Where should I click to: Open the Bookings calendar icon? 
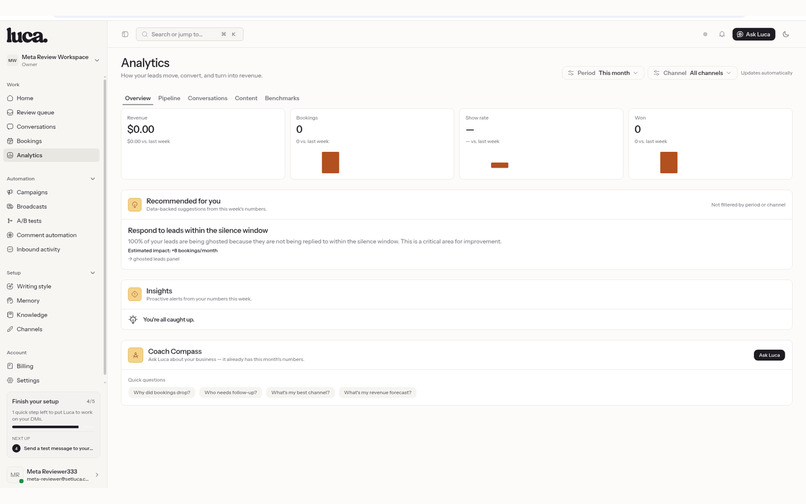(x=10, y=141)
